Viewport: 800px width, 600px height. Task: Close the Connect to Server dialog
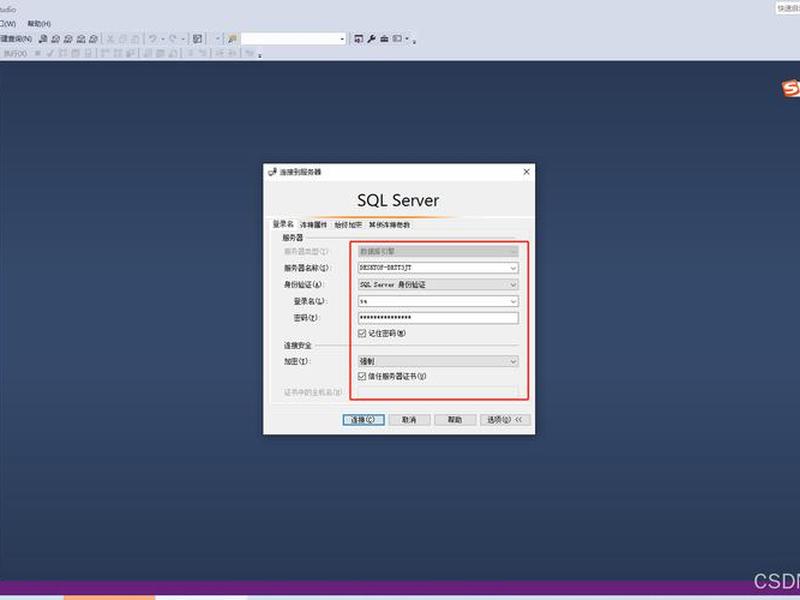[x=527, y=172]
